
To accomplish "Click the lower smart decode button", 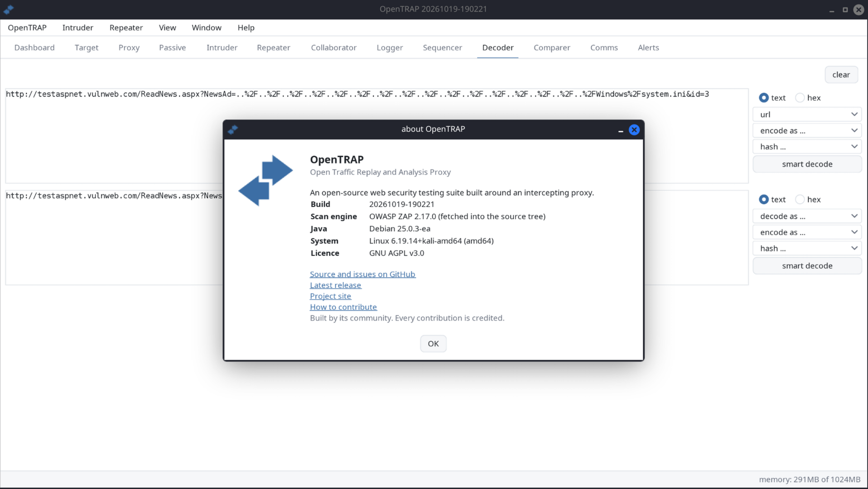I will (807, 266).
